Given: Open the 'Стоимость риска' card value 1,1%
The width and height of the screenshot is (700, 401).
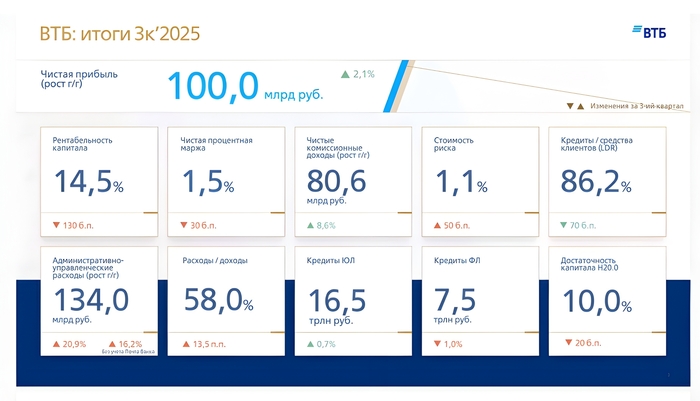Looking at the screenshot, I should [x=461, y=184].
